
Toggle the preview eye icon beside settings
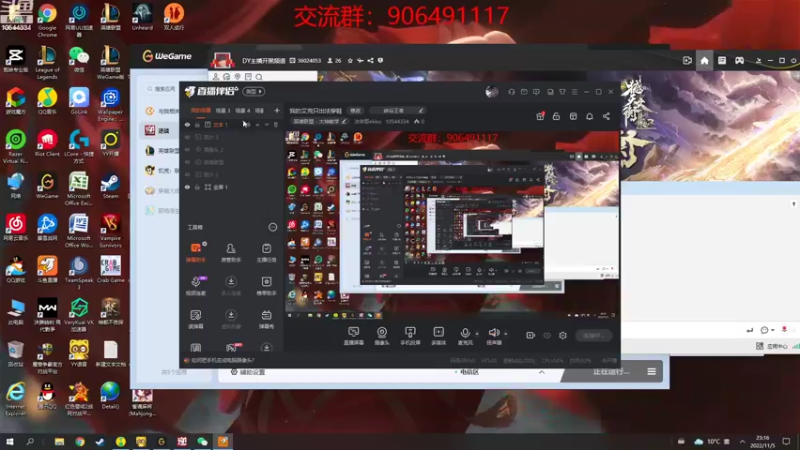(x=547, y=335)
